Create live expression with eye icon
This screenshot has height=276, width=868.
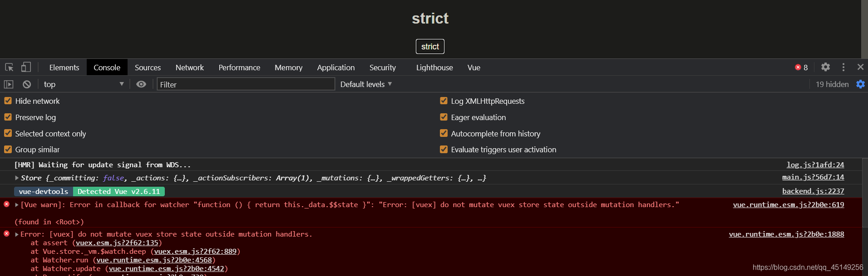(x=141, y=84)
